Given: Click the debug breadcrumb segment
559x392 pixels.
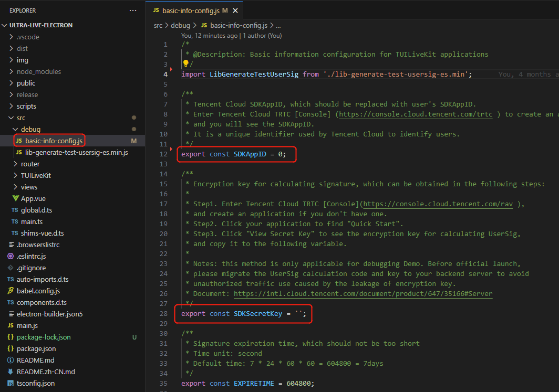Looking at the screenshot, I should pos(180,25).
